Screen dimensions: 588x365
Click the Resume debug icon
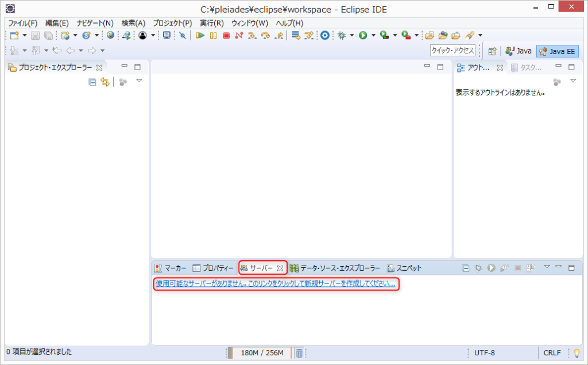(x=200, y=35)
